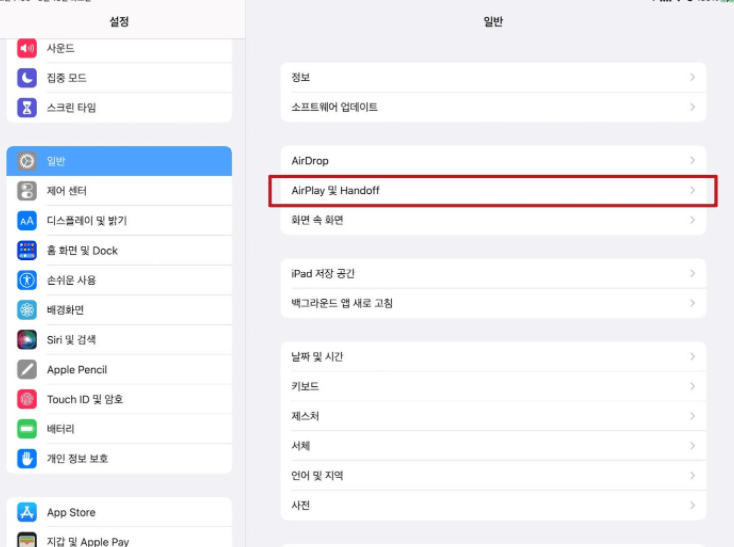Tap chevron on iPad 저장 공간 row
Viewport: 734px width, 547px height.
point(692,273)
